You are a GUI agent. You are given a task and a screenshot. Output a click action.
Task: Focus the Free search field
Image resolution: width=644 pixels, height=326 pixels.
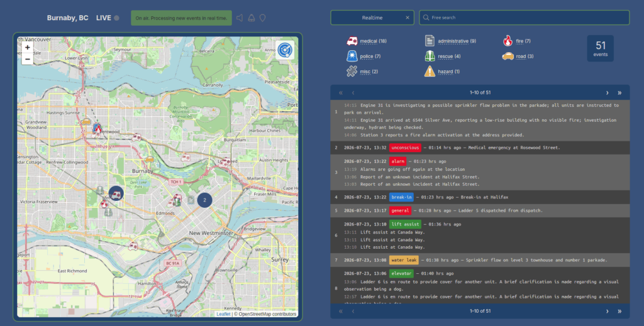(524, 18)
